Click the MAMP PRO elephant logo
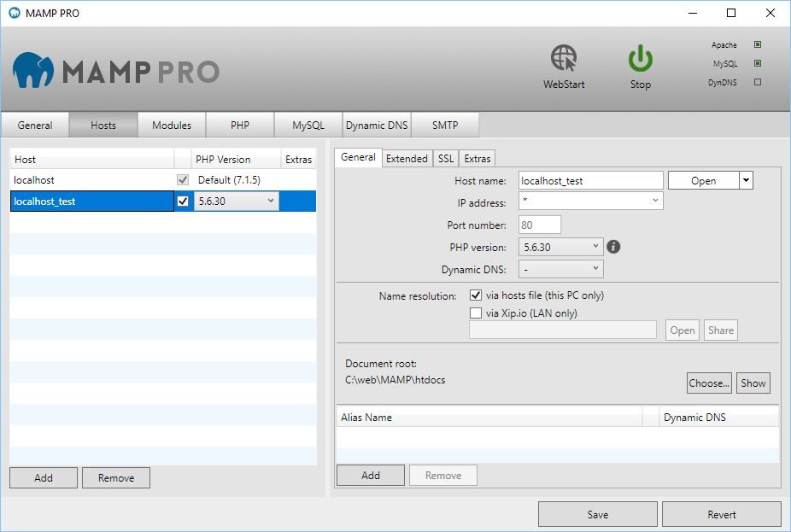Image resolution: width=791 pixels, height=532 pixels. point(32,70)
